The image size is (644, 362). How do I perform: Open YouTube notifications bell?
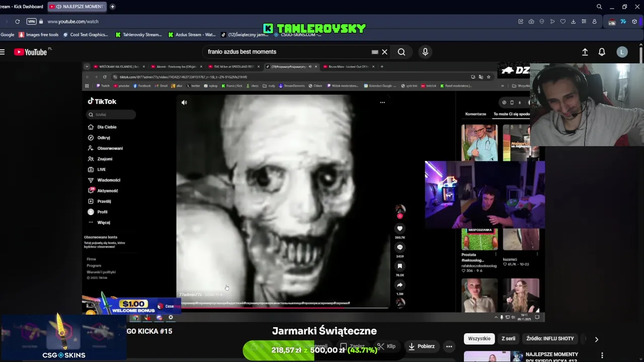602,52
